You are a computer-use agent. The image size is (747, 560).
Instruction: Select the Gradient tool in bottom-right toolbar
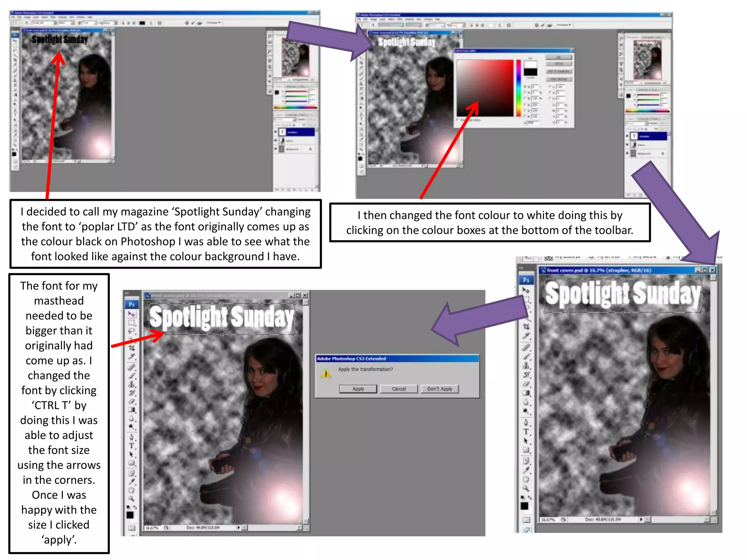coord(526,393)
